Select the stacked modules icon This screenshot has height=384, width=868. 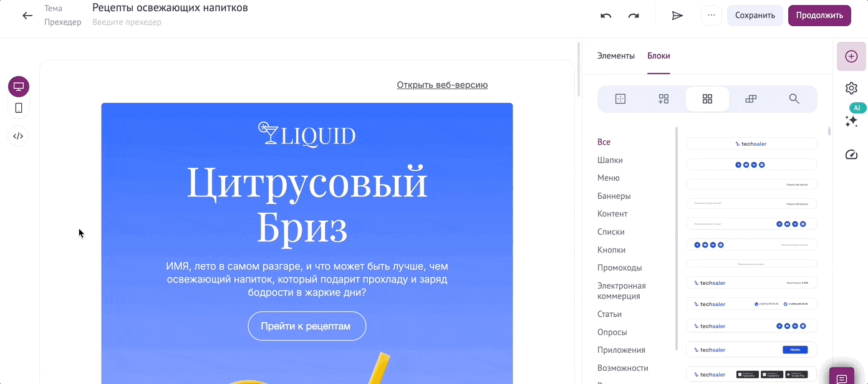(x=751, y=98)
